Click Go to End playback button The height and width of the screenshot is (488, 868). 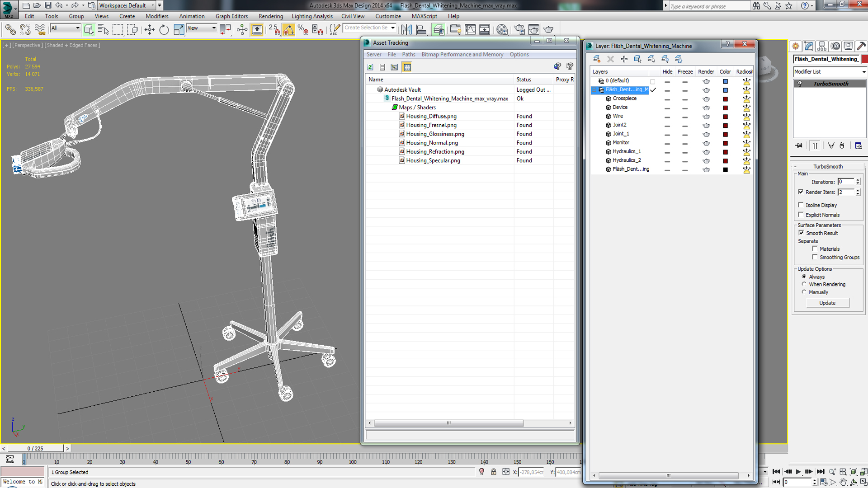click(x=820, y=472)
